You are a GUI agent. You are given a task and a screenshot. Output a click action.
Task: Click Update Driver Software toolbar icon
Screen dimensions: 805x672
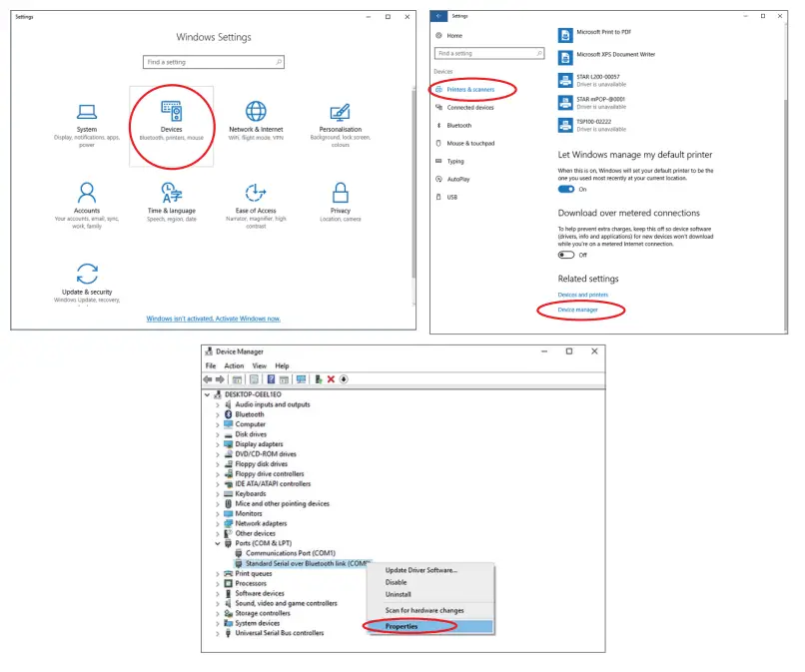[319, 379]
